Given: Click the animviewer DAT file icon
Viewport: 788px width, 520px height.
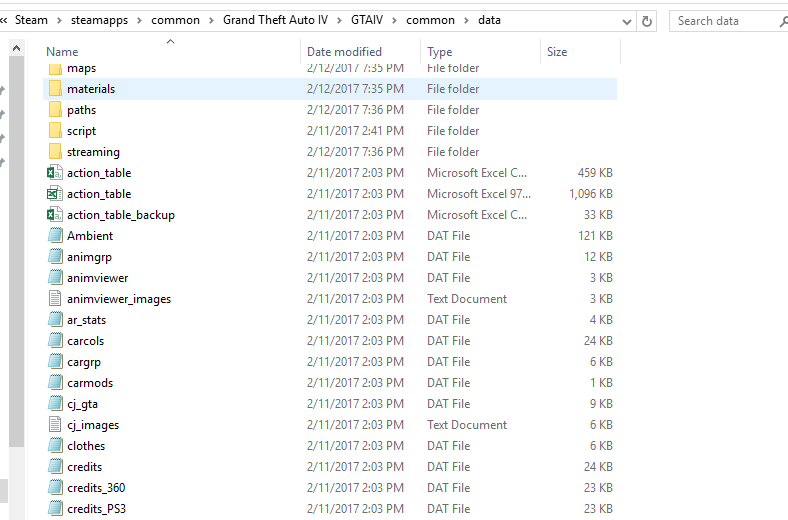Looking at the screenshot, I should tap(55, 278).
